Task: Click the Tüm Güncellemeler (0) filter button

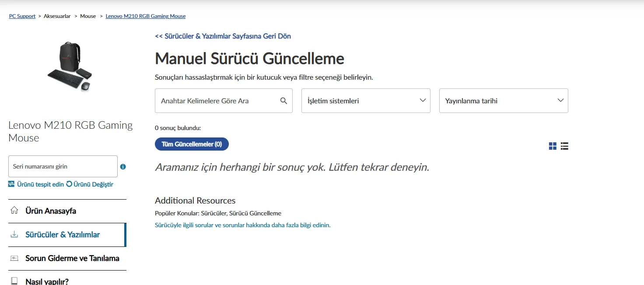Action: tap(192, 144)
